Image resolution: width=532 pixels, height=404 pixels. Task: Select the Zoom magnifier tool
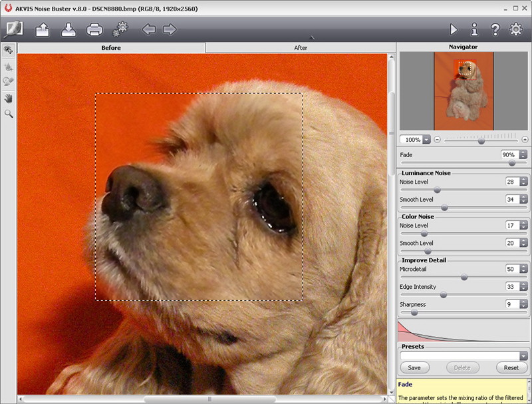coord(9,114)
